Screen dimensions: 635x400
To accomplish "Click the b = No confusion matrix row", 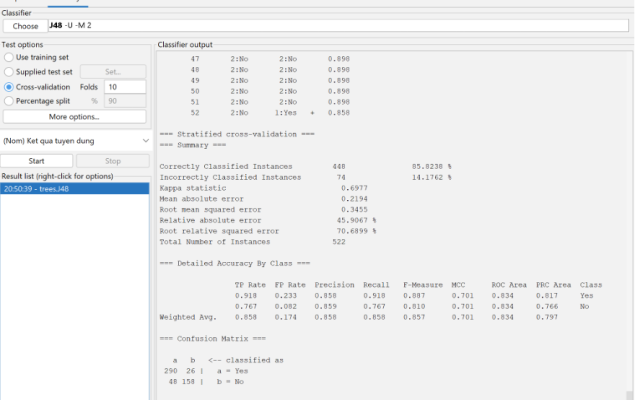I will click(x=206, y=382).
